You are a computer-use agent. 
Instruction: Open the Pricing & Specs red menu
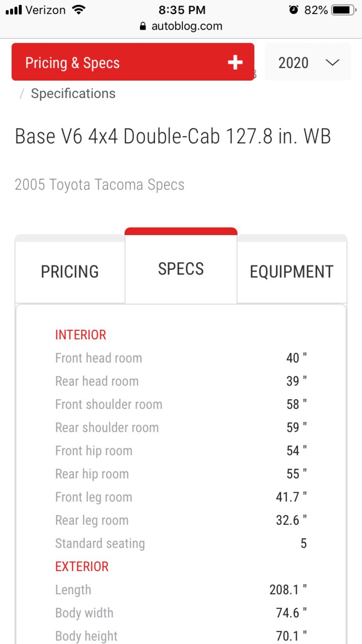tap(133, 62)
